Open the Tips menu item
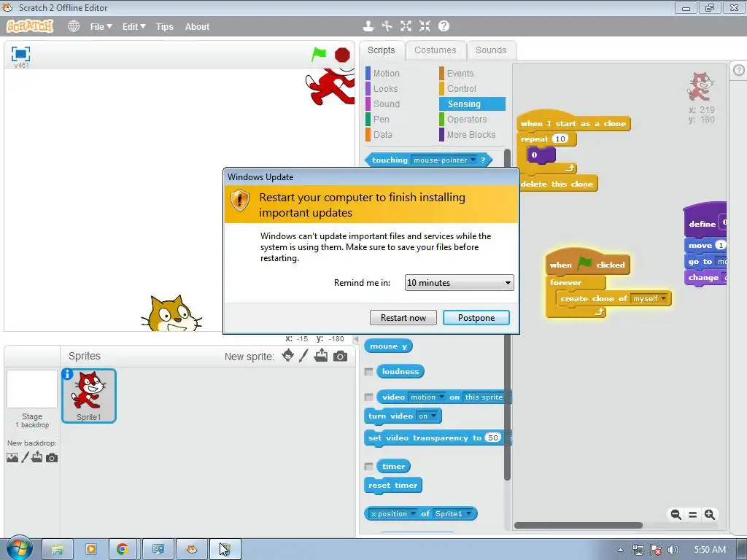747x560 pixels. pyautogui.click(x=164, y=27)
